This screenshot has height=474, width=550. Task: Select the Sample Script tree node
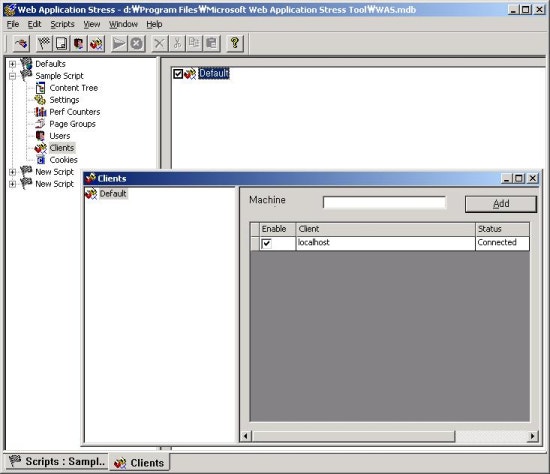(x=59, y=76)
